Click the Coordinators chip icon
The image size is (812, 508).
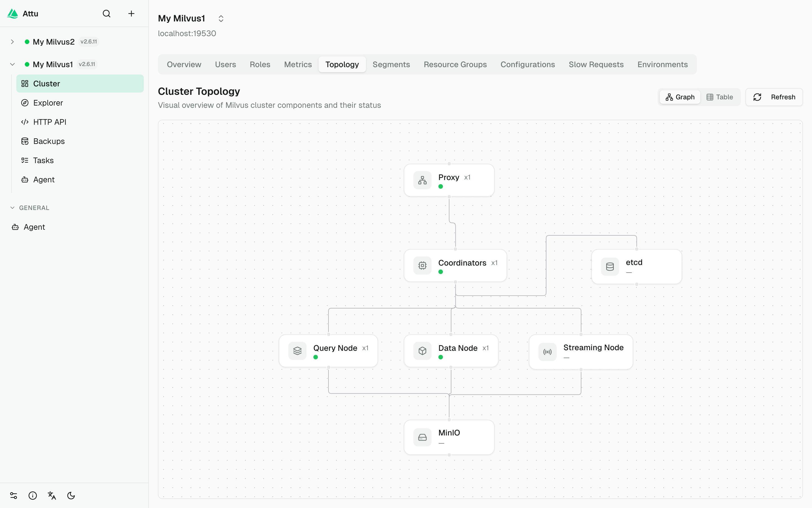coord(422,266)
